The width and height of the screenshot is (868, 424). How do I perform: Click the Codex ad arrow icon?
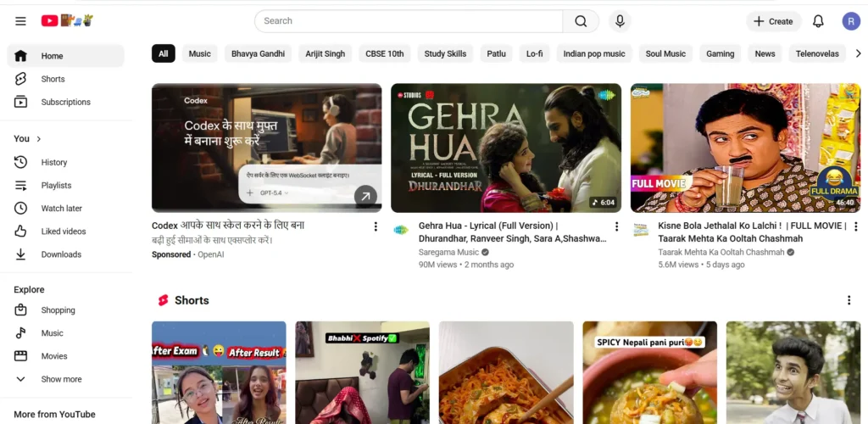click(x=365, y=196)
